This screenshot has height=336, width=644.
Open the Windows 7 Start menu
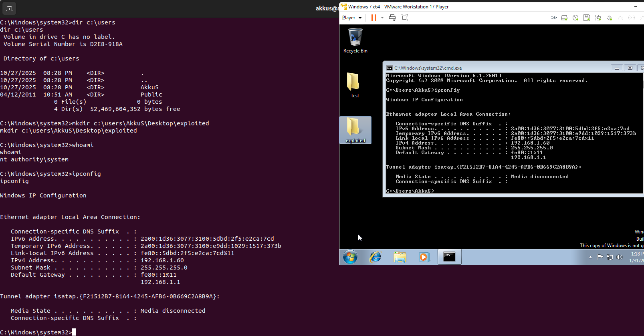click(x=350, y=257)
